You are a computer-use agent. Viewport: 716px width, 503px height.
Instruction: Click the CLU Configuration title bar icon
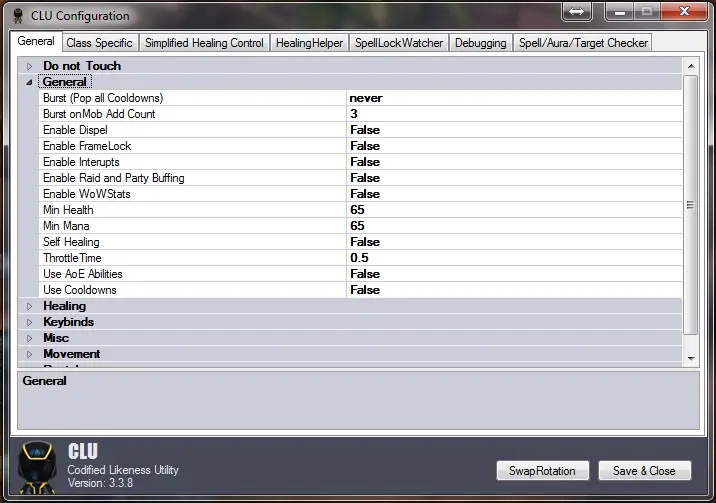pyautogui.click(x=17, y=15)
